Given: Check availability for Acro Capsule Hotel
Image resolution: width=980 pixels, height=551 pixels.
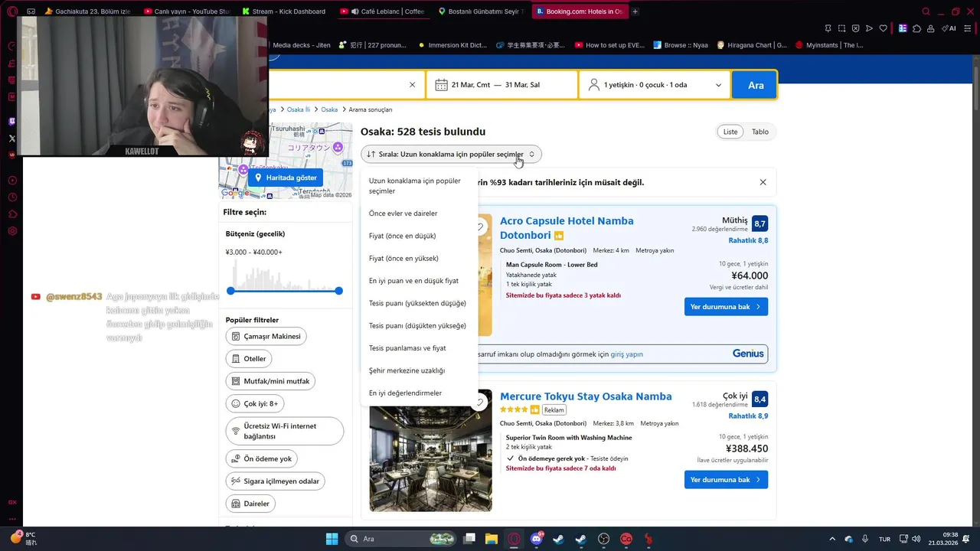Looking at the screenshot, I should (726, 307).
